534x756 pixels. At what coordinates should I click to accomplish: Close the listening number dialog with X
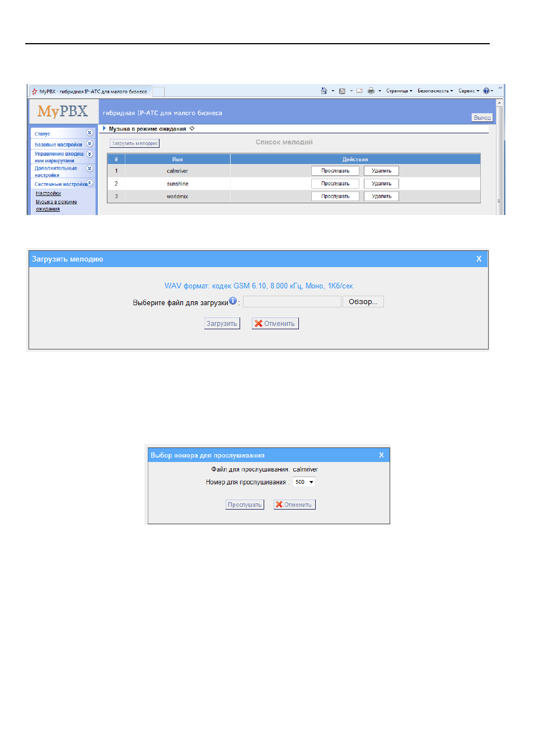[381, 455]
